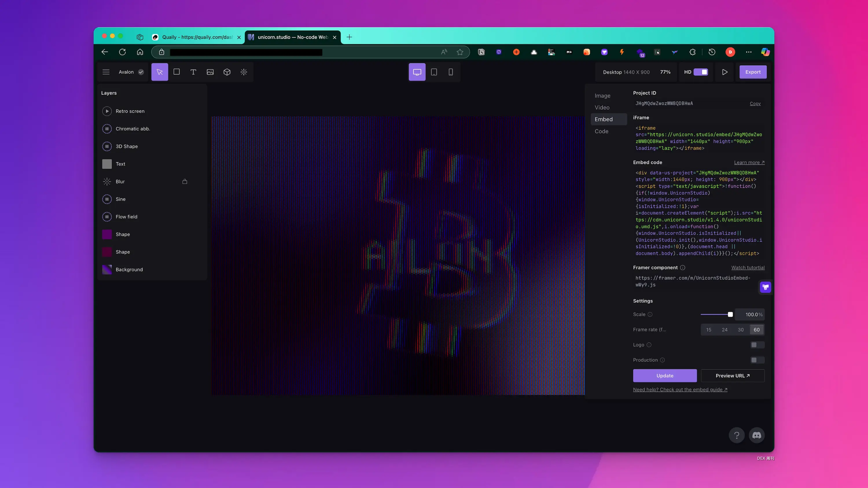Pause the Flow field layer
The width and height of the screenshot is (868, 488).
coord(107,217)
